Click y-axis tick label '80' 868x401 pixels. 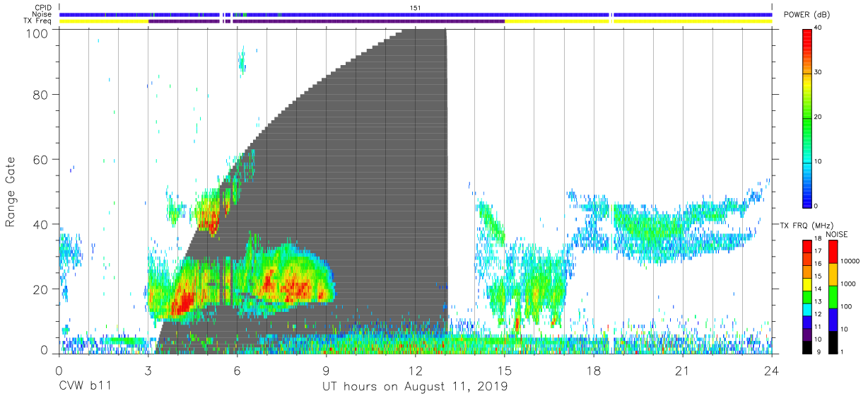[x=41, y=95]
